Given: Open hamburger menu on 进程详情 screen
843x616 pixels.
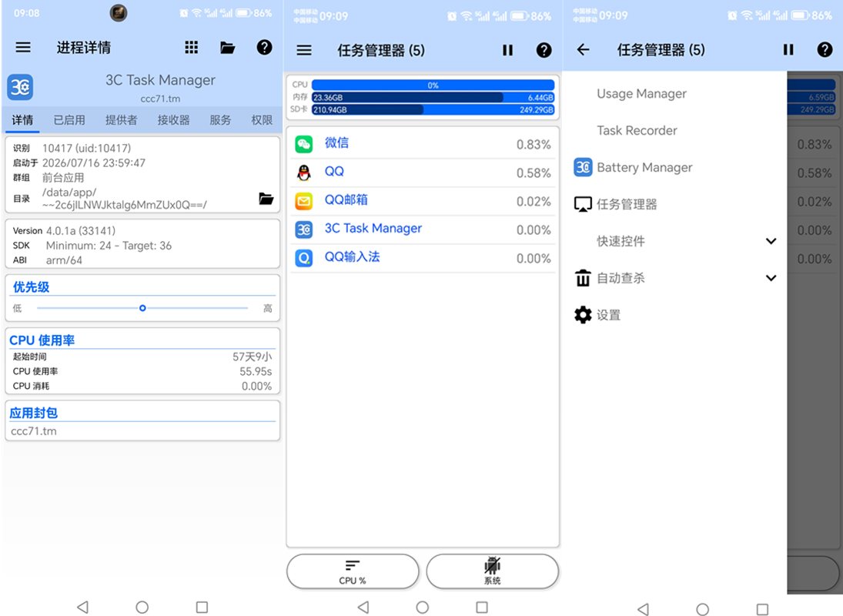Looking at the screenshot, I should tap(22, 47).
